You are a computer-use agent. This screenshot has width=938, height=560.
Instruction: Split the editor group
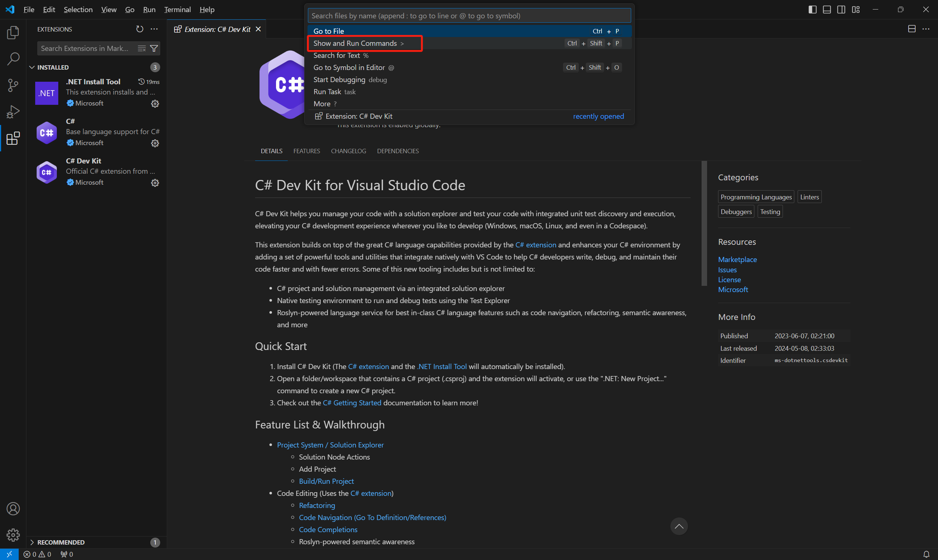click(x=912, y=29)
